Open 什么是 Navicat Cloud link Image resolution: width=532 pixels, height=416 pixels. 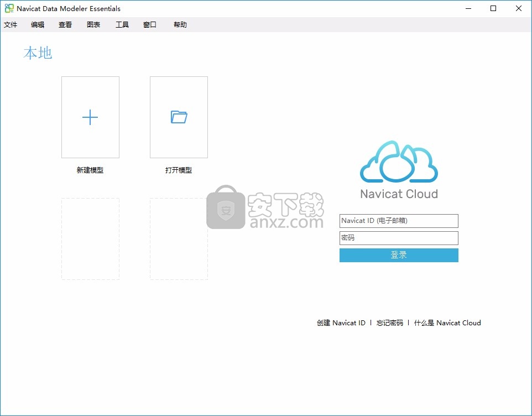point(447,323)
